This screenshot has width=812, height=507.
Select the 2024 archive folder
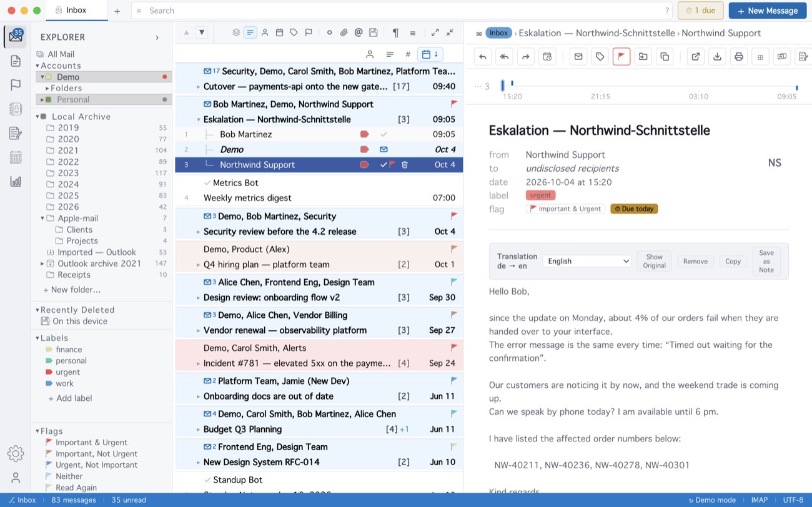[69, 184]
